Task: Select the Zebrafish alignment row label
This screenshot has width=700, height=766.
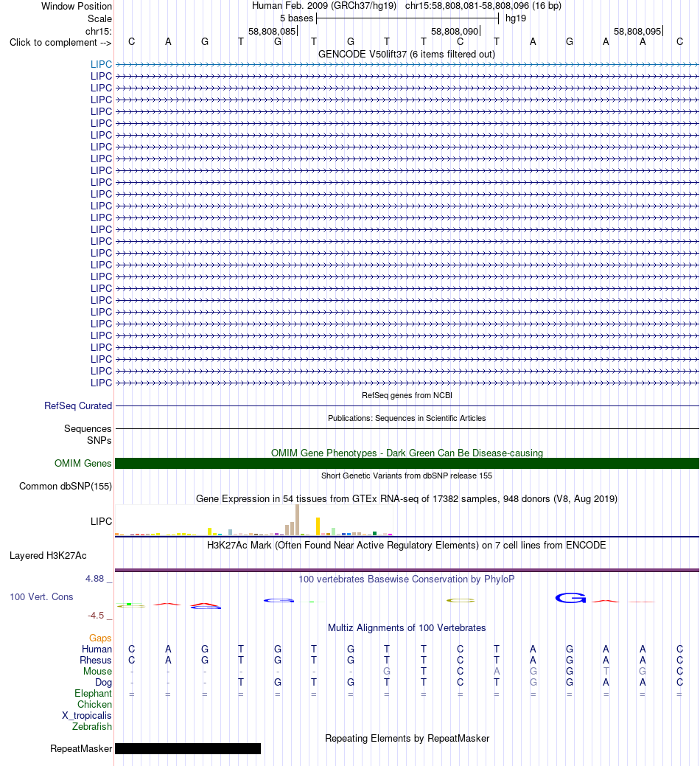Action: (92, 727)
